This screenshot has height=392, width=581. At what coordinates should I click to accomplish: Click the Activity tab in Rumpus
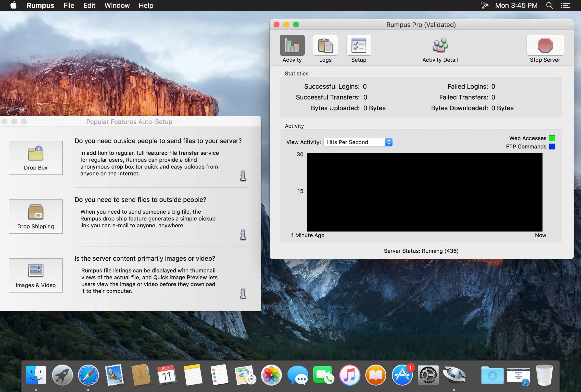(x=292, y=48)
